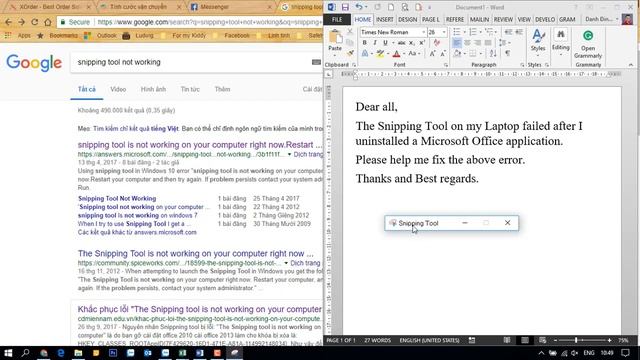Click the Paste button in Word
The image size is (640, 360).
pos(335,41)
